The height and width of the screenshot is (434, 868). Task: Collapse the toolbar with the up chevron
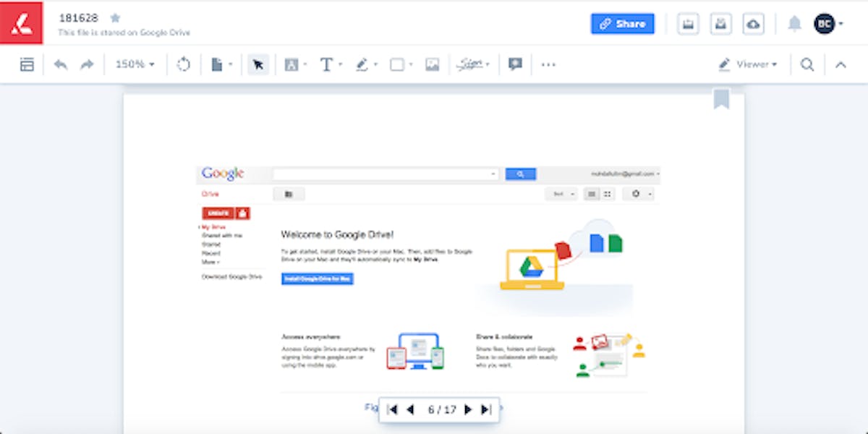pos(841,64)
